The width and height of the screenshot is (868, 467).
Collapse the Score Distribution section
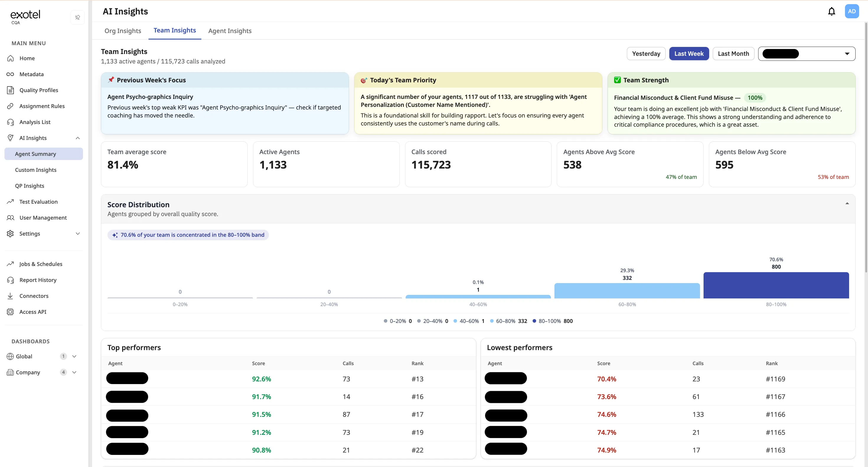click(847, 203)
